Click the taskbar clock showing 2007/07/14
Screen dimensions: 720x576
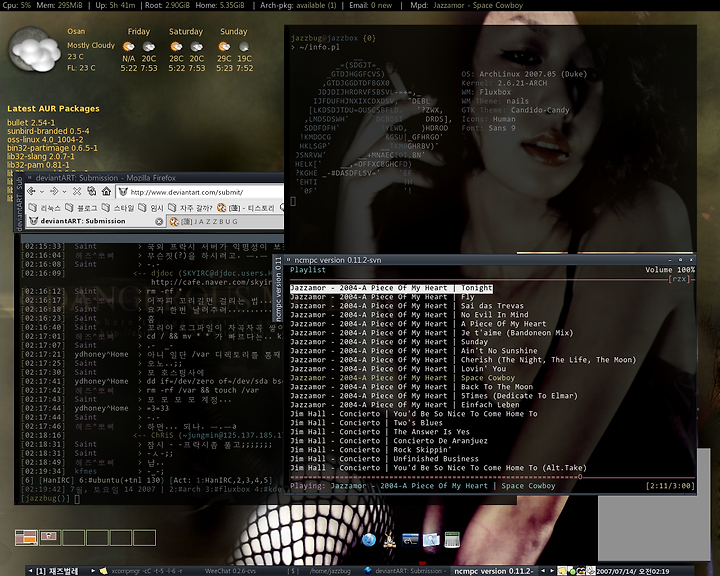click(633, 571)
